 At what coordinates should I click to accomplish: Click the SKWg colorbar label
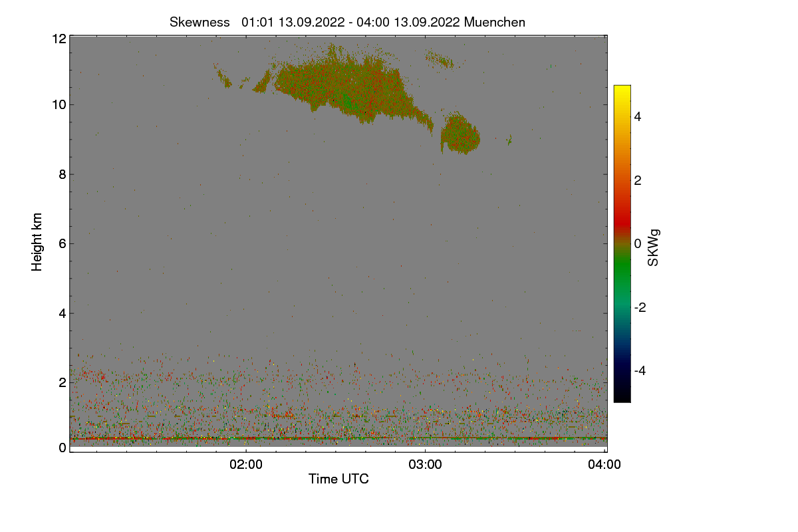[x=654, y=247]
